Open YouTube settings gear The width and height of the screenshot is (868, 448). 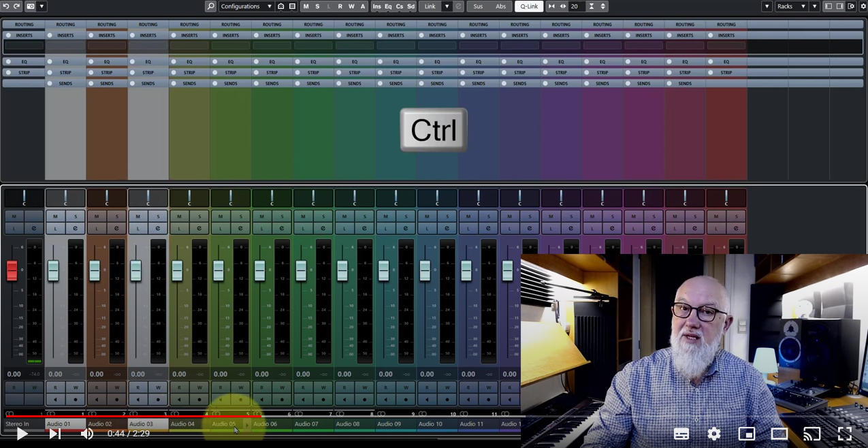713,434
